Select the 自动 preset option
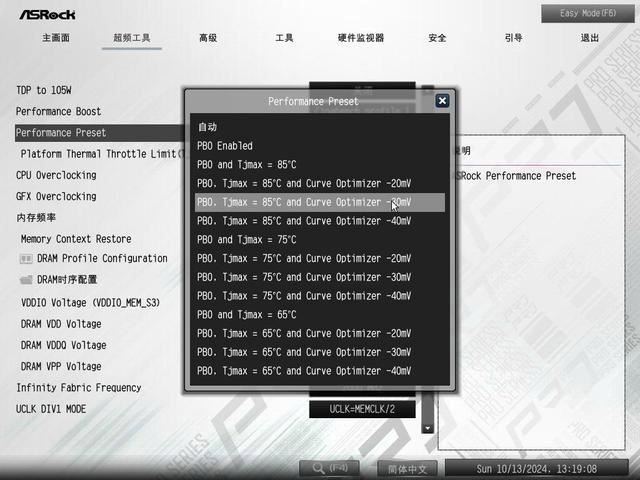The height and width of the screenshot is (480, 640). coord(320,127)
